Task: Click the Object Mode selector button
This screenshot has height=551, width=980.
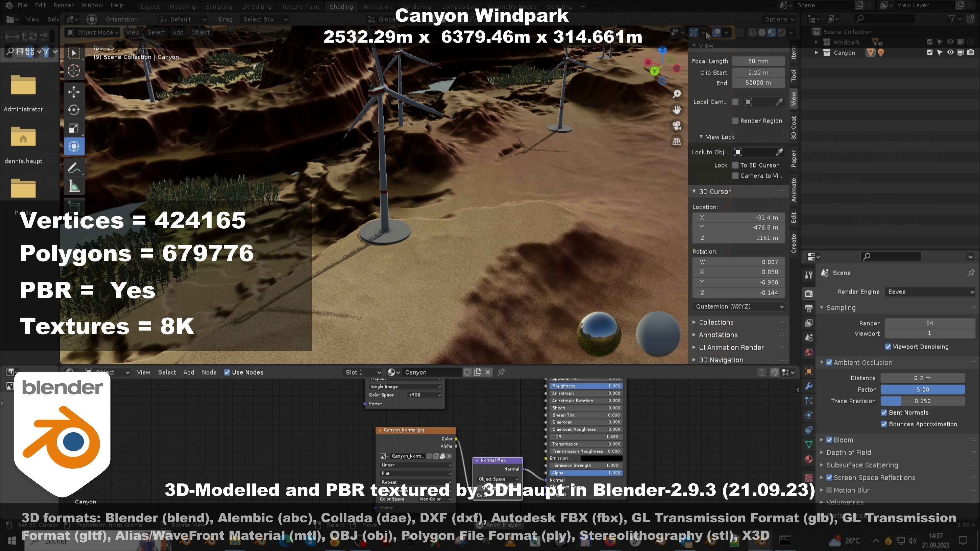Action: [x=93, y=32]
